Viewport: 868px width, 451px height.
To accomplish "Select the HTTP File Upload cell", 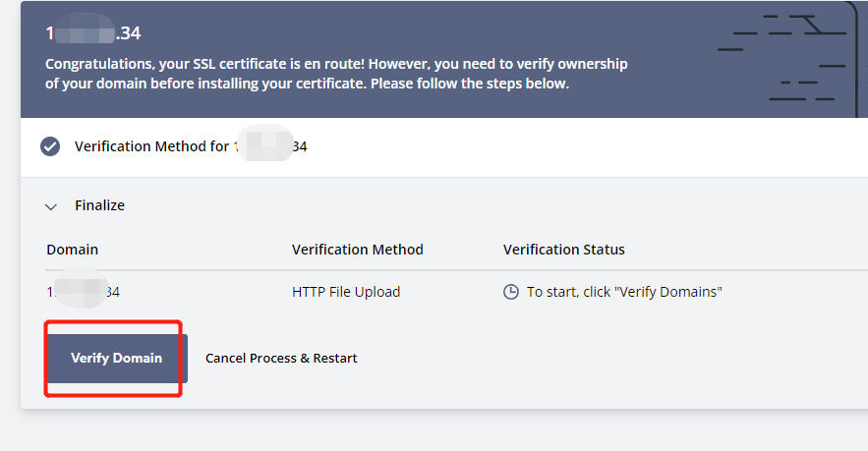I will pos(346,292).
